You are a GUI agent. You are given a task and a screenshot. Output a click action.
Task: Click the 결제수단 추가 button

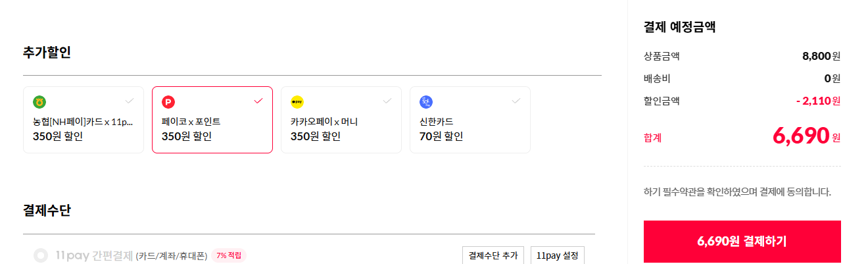tap(493, 255)
